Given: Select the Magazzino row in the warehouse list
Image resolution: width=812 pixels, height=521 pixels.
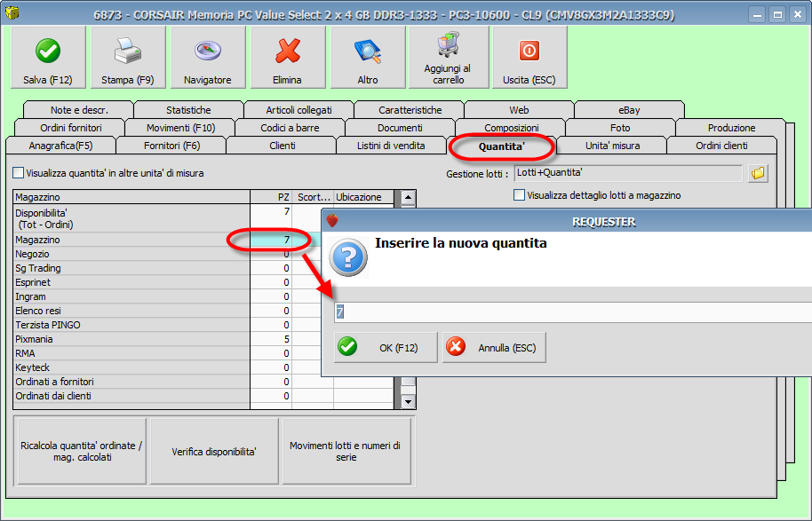Looking at the screenshot, I should pos(131,240).
